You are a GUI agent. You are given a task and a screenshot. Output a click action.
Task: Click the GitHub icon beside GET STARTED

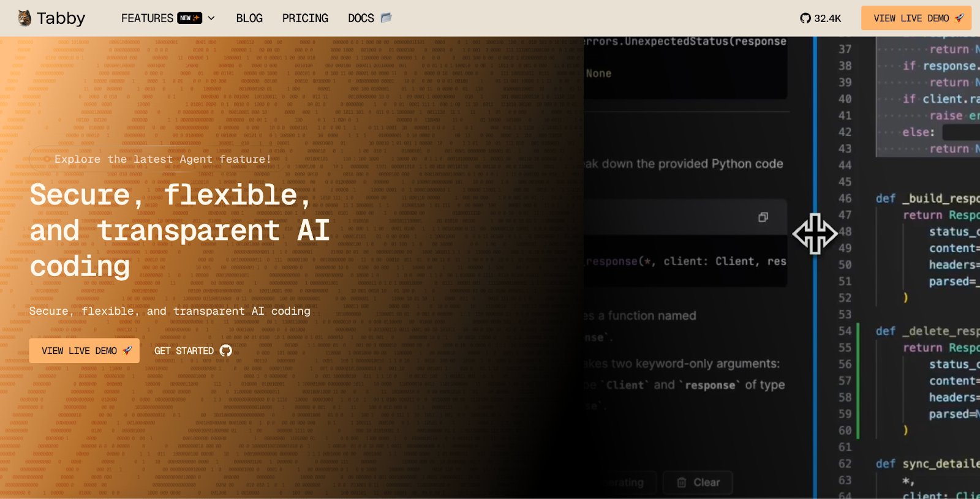coord(226,351)
